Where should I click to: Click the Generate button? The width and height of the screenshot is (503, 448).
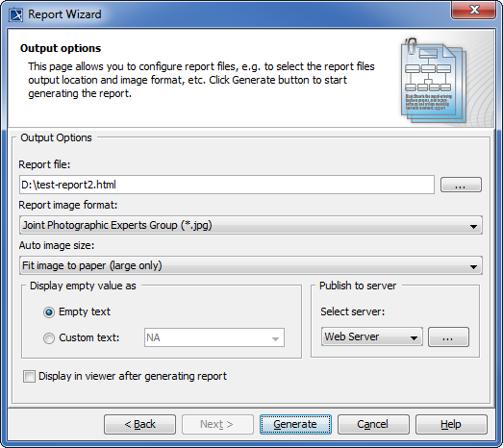click(295, 424)
